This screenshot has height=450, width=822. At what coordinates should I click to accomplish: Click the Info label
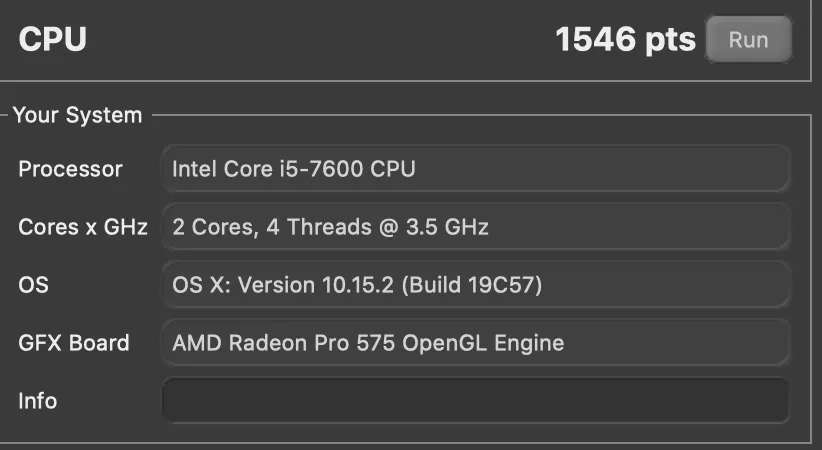pos(37,401)
